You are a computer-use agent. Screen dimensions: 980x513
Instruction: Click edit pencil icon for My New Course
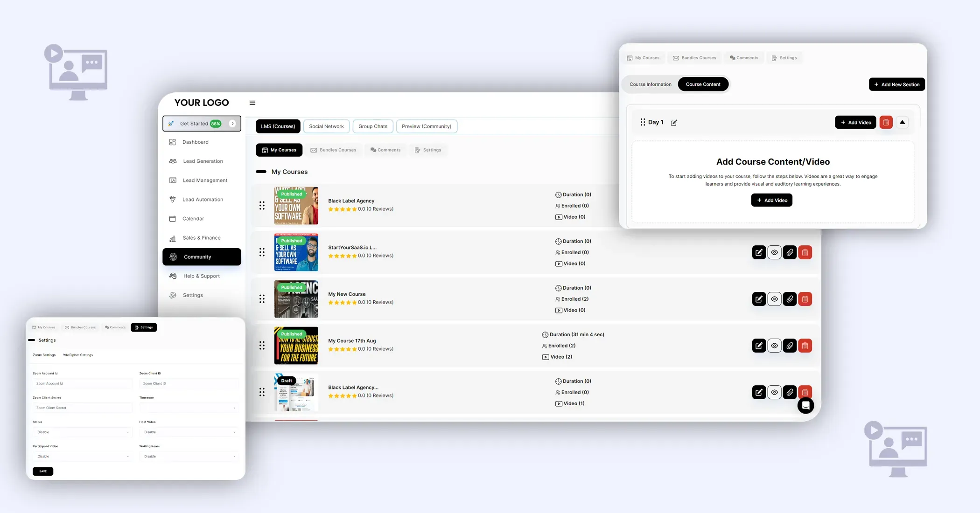tap(759, 299)
